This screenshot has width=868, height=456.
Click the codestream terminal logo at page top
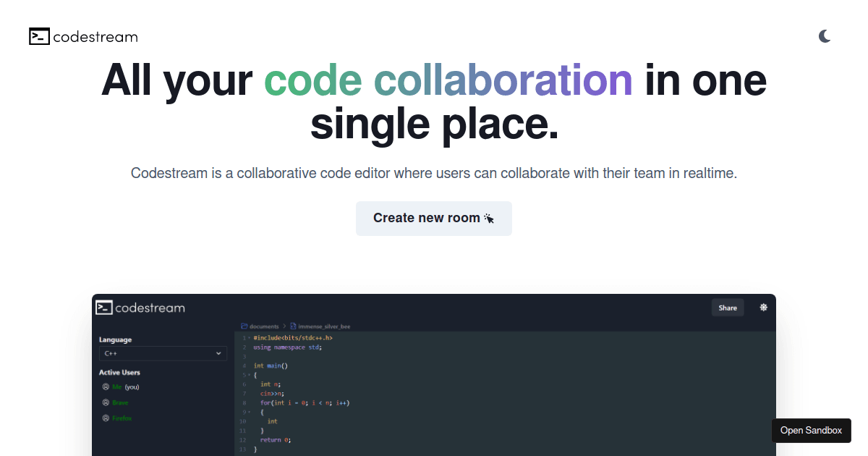tap(40, 36)
